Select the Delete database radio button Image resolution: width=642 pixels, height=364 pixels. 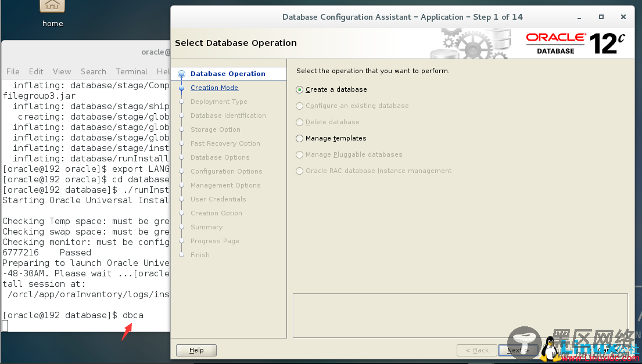click(x=328, y=122)
